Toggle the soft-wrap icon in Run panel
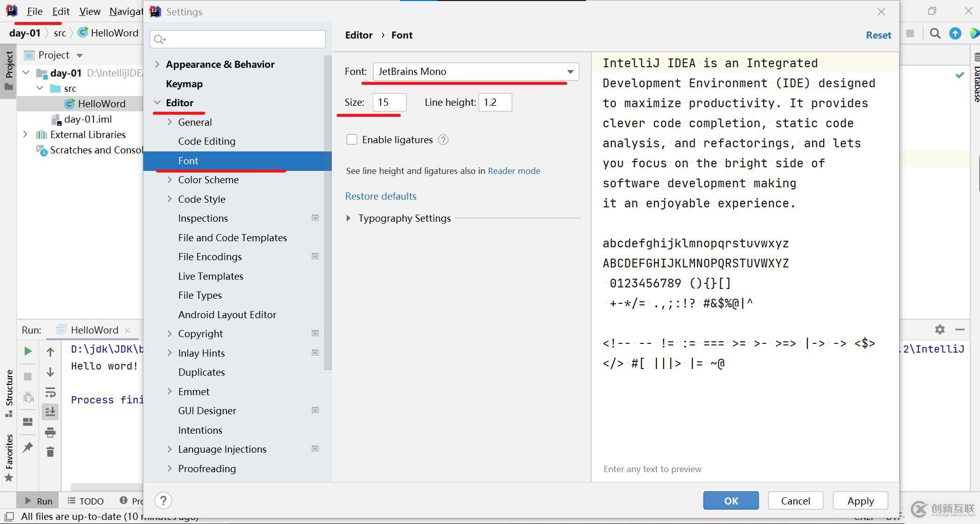 [50, 393]
